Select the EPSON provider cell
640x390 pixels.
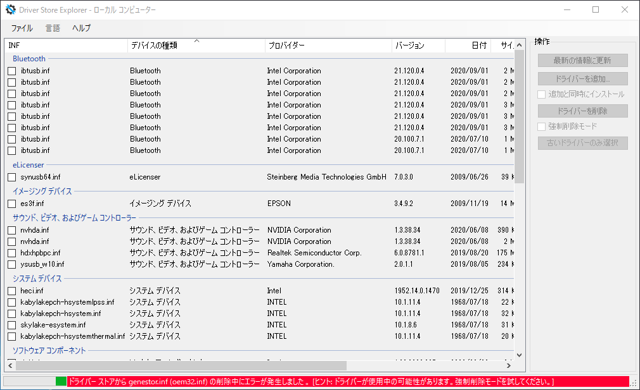tap(279, 204)
